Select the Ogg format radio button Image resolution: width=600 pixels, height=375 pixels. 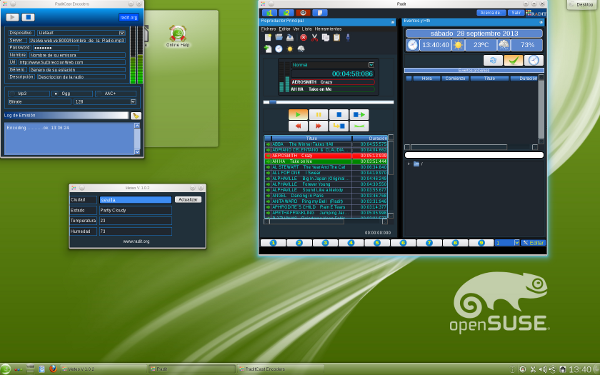(56, 94)
